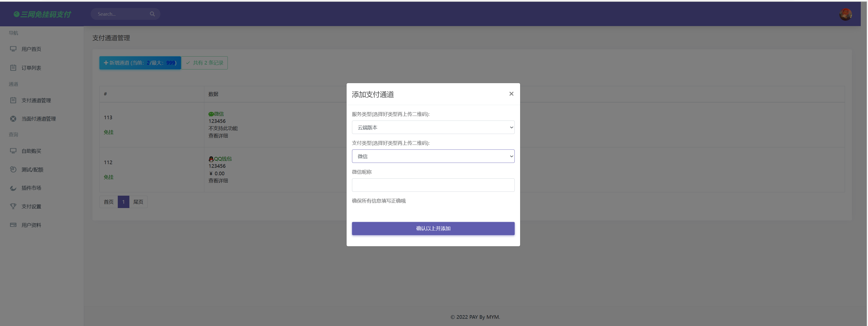This screenshot has height=326, width=868.
Task: Select 自助购买 in the sidebar
Action: coord(31,151)
